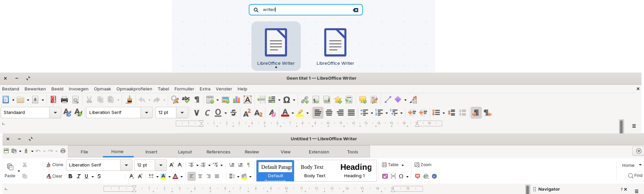Viewport: 644px width, 194px height.
Task: Toggle strikethrough in Geen titel formatting bar
Action: (233, 113)
